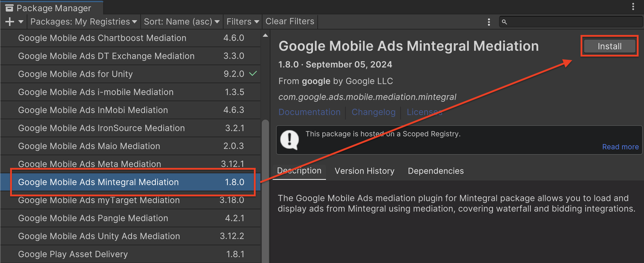644x263 pixels.
Task: Open the Changelog link
Action: click(x=373, y=112)
